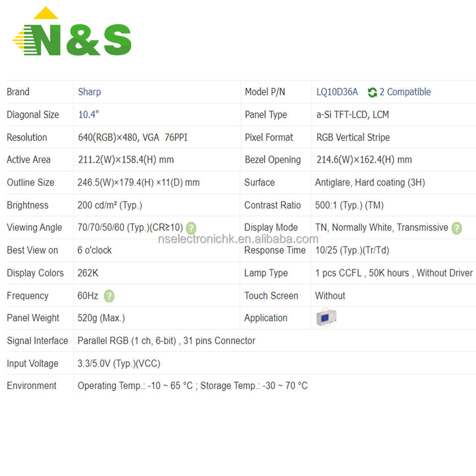Click the Pixel Format label
Viewport: 476px width, 476px height.
click(x=269, y=137)
